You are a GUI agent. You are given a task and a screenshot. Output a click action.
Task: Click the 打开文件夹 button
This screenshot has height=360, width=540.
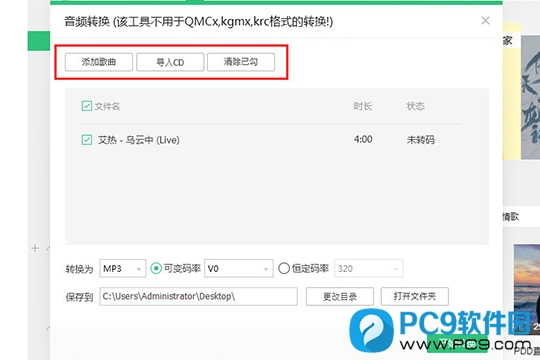(x=415, y=296)
